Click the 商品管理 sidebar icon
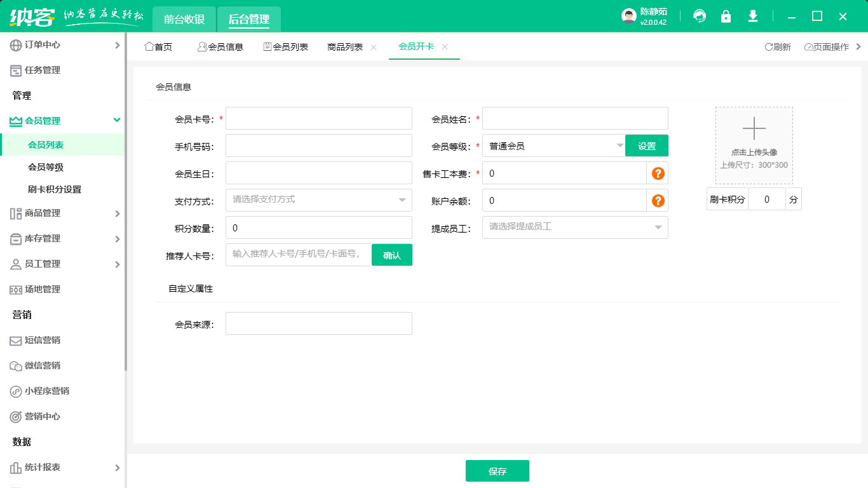 click(16, 213)
